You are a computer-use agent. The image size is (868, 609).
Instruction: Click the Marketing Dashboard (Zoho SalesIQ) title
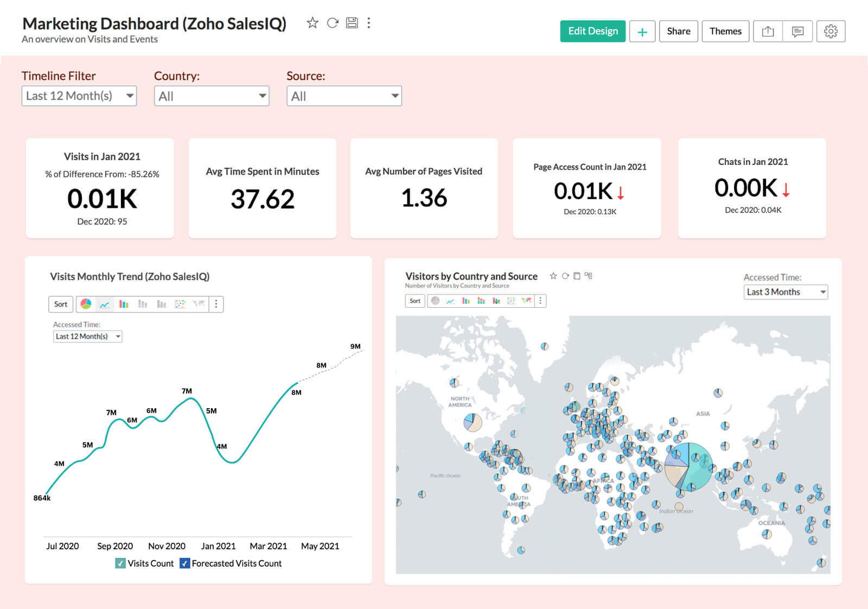click(x=154, y=23)
